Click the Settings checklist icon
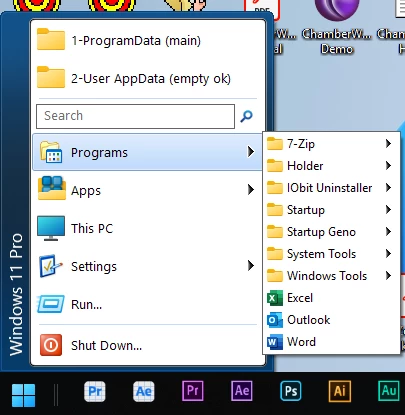The height and width of the screenshot is (415, 405). point(51,266)
